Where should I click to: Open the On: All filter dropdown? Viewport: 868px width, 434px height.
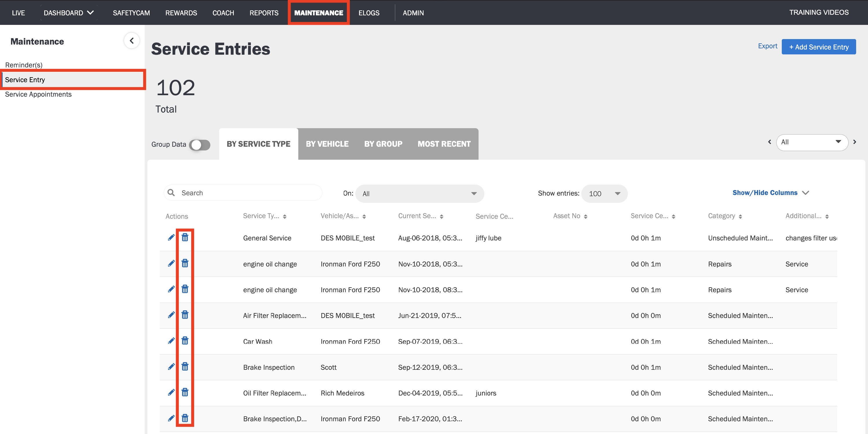tap(420, 193)
